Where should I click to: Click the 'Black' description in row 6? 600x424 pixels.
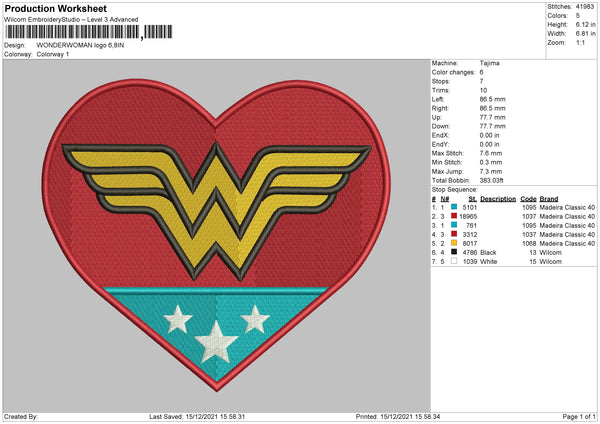click(488, 253)
